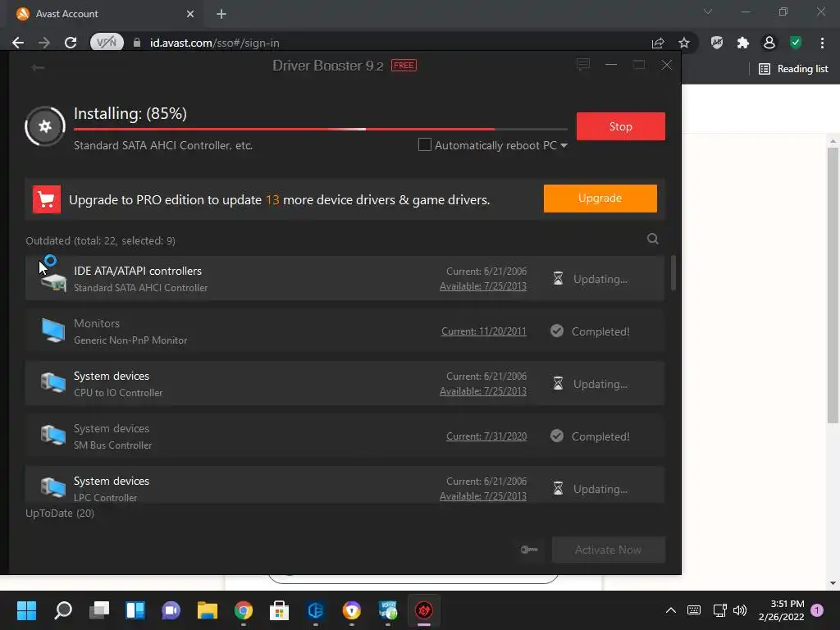Click the hourglass icon for CPU to IO Controller

(558, 384)
